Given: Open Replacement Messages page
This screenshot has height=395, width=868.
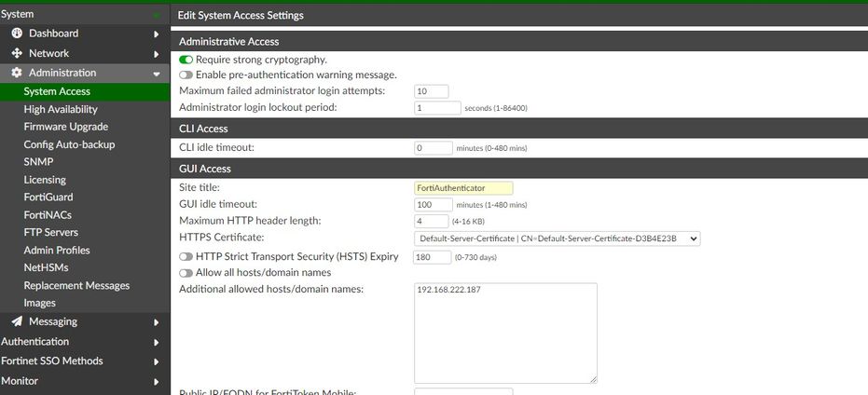Looking at the screenshot, I should [76, 285].
